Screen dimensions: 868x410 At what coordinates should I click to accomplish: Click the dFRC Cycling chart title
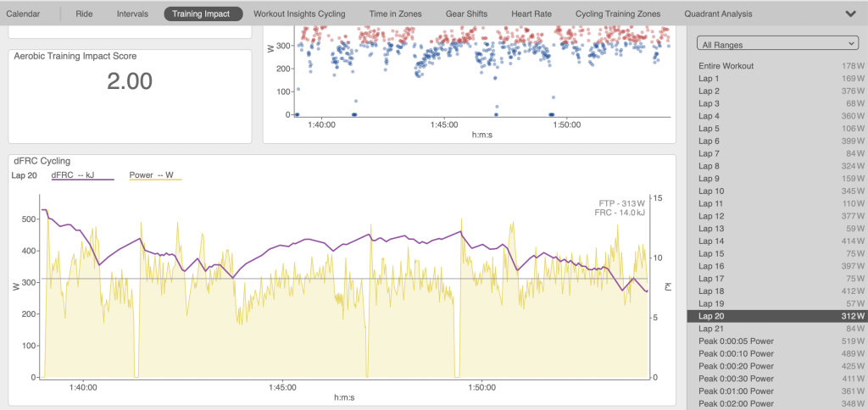coord(42,162)
